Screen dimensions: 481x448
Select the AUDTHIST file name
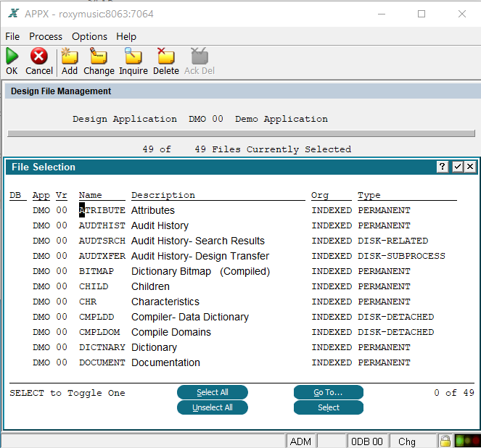coord(102,226)
